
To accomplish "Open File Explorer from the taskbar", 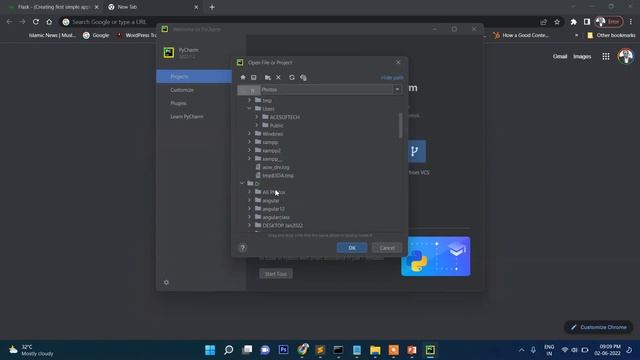I will [375, 350].
